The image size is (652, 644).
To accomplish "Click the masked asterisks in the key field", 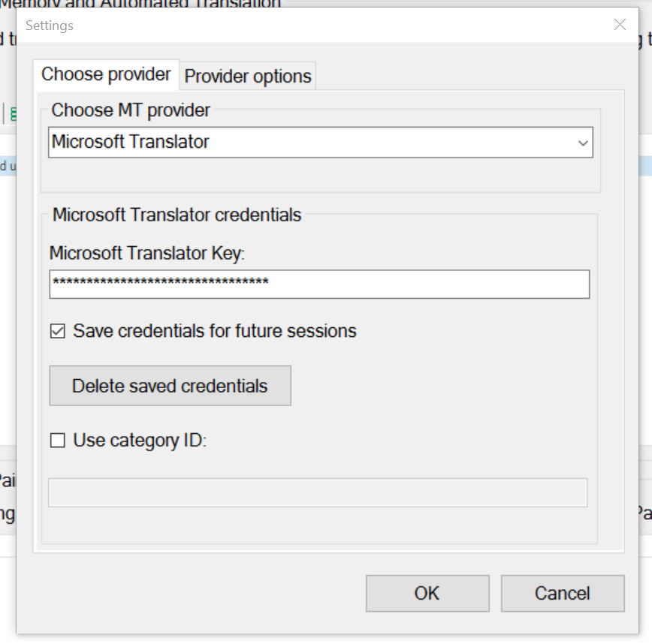I will tap(161, 281).
